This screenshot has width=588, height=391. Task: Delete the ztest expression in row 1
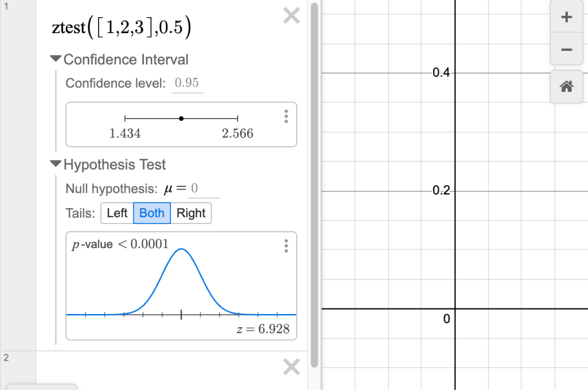click(x=291, y=16)
